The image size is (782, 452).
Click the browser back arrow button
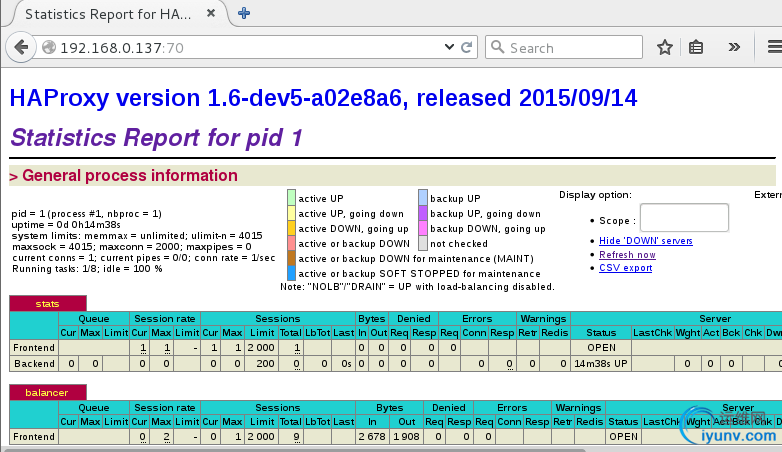[x=21, y=47]
